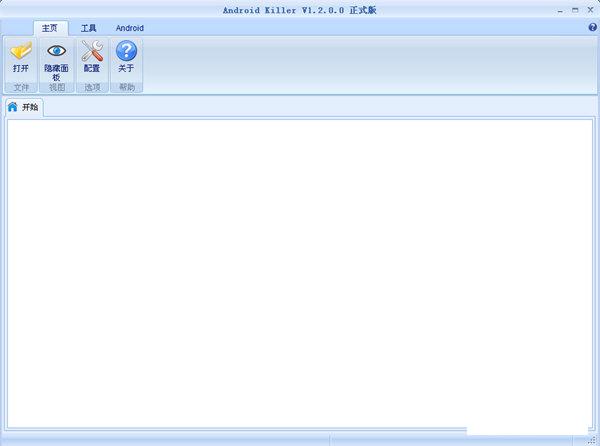Click the home icon on the 开始 tab

pyautogui.click(x=13, y=107)
